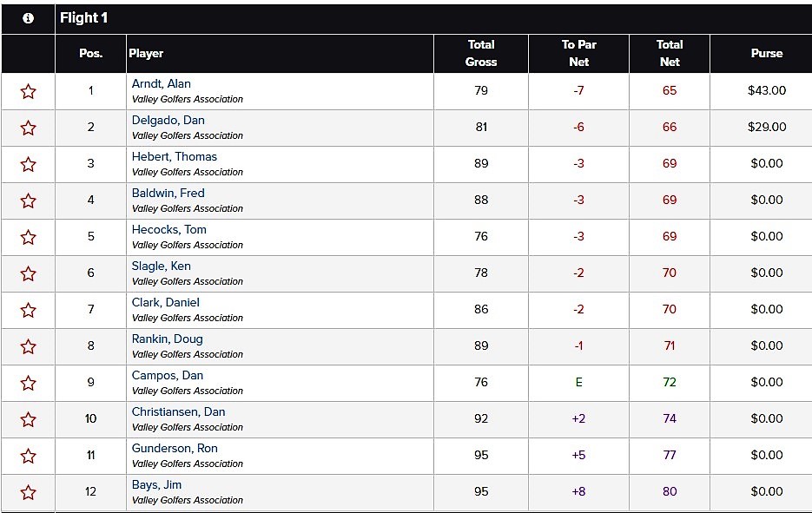Favorite Arndt, Alan with the star icon
The width and height of the screenshot is (812, 513).
(x=28, y=92)
